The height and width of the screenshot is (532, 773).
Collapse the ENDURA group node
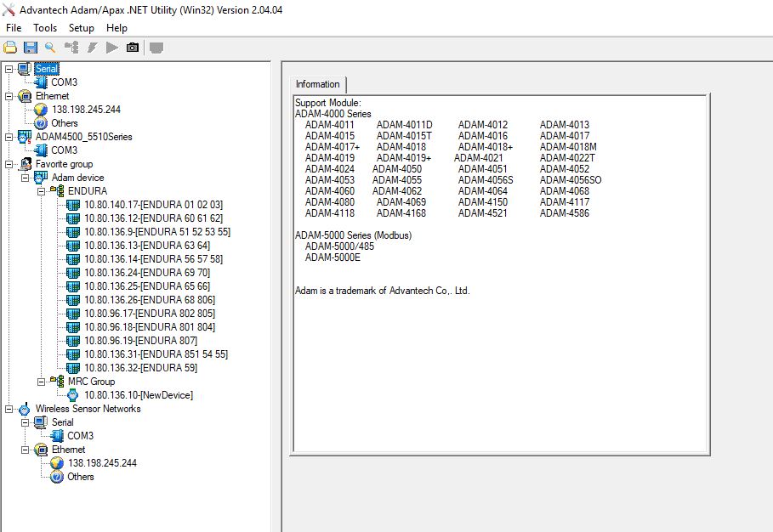point(42,191)
